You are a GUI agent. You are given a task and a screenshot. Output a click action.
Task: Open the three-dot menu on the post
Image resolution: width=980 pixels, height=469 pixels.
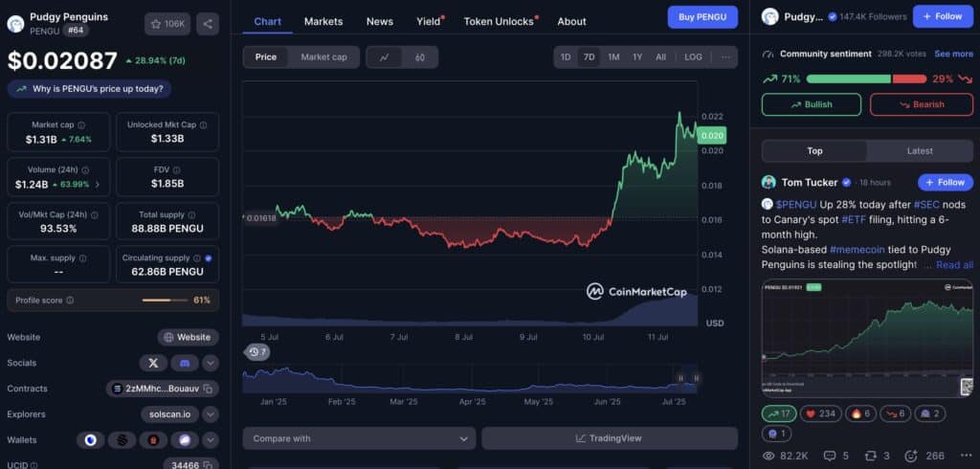point(968,456)
